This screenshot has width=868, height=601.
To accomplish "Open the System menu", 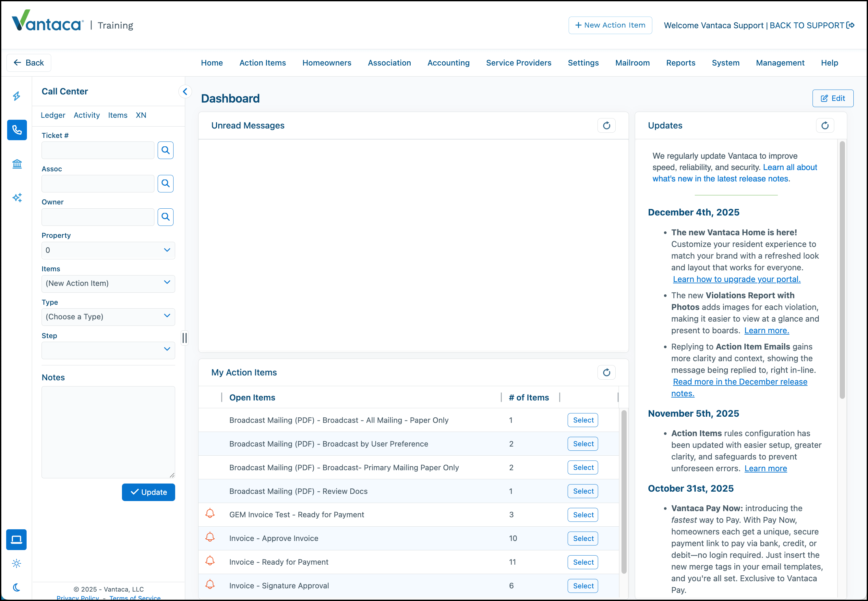I will (725, 63).
